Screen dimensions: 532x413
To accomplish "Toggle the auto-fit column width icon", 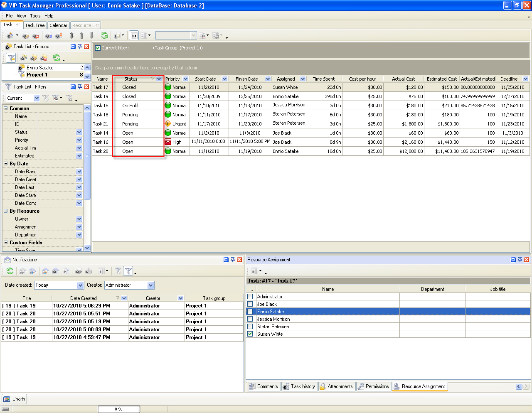I will pyautogui.click(x=134, y=36).
